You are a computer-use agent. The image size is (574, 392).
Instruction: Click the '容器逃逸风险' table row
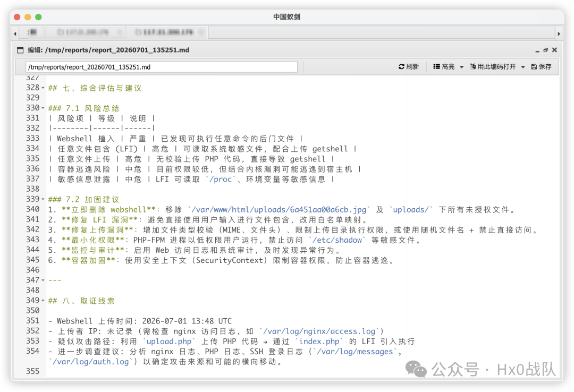(x=205, y=169)
